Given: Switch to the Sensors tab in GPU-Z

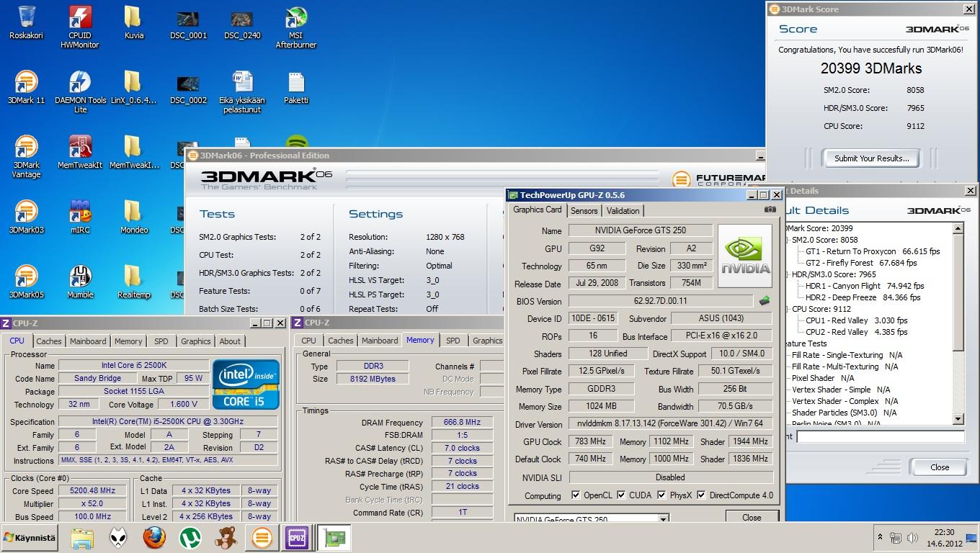Looking at the screenshot, I should coord(584,211).
